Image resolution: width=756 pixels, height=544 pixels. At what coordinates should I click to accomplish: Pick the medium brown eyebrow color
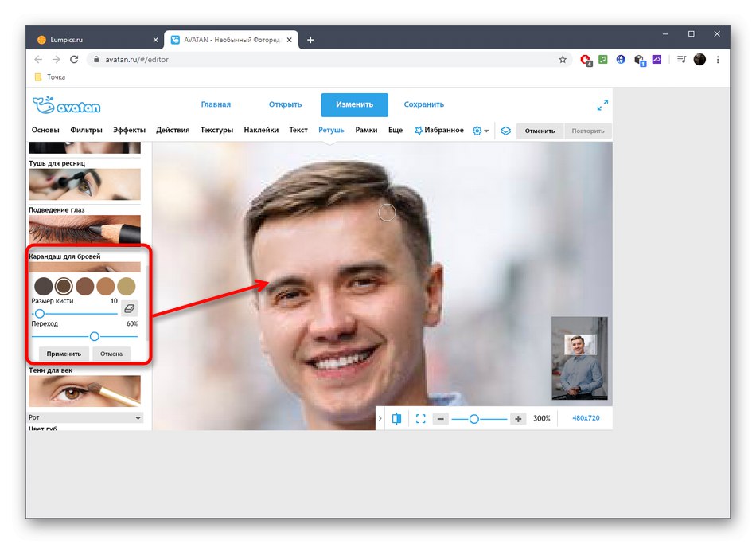(x=85, y=286)
